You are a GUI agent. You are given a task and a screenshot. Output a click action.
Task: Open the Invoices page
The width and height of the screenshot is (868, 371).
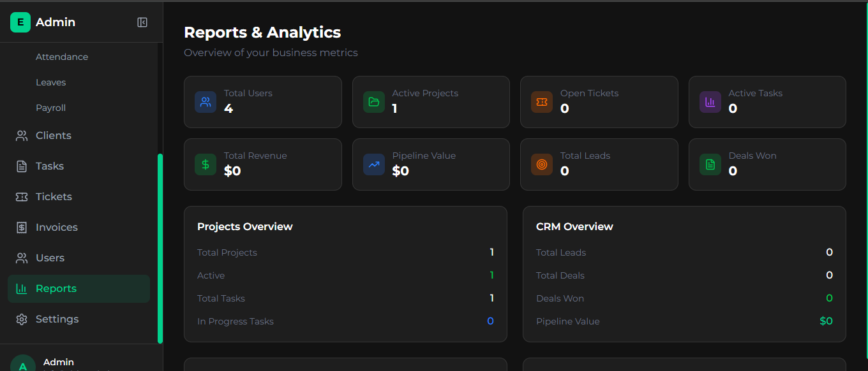click(x=57, y=228)
